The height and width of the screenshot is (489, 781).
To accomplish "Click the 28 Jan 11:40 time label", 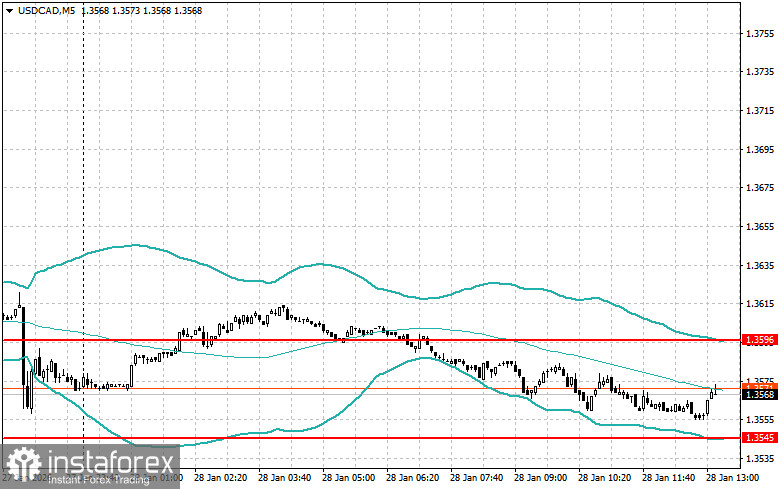I will click(x=668, y=478).
